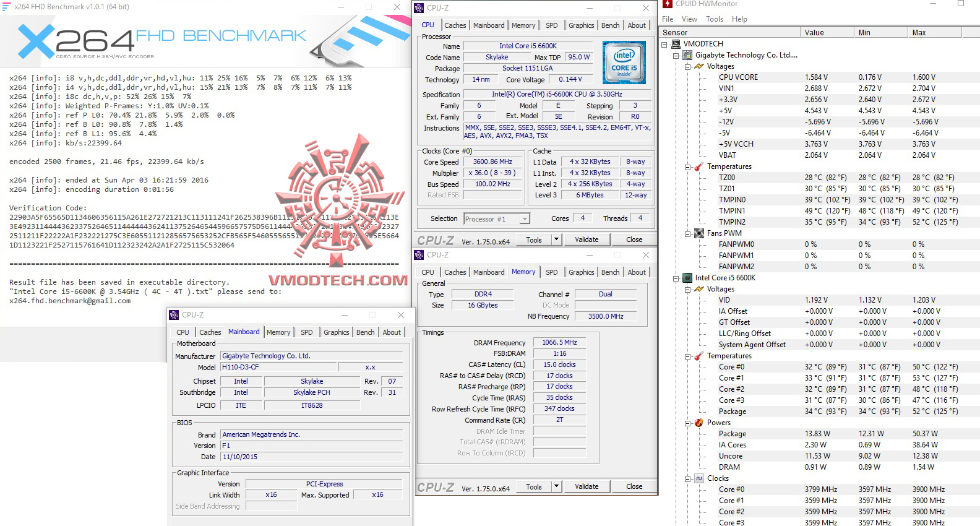Open the View menu in HWMonitor

(x=689, y=19)
